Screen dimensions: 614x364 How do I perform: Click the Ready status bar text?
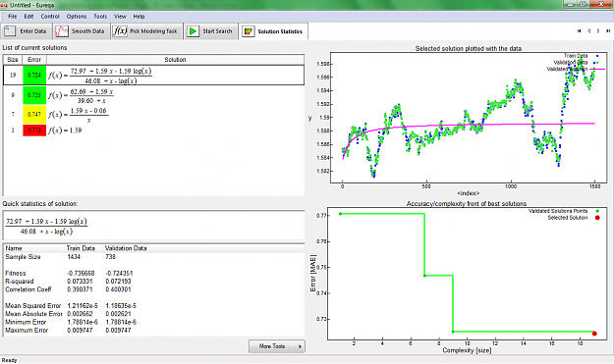[10, 360]
